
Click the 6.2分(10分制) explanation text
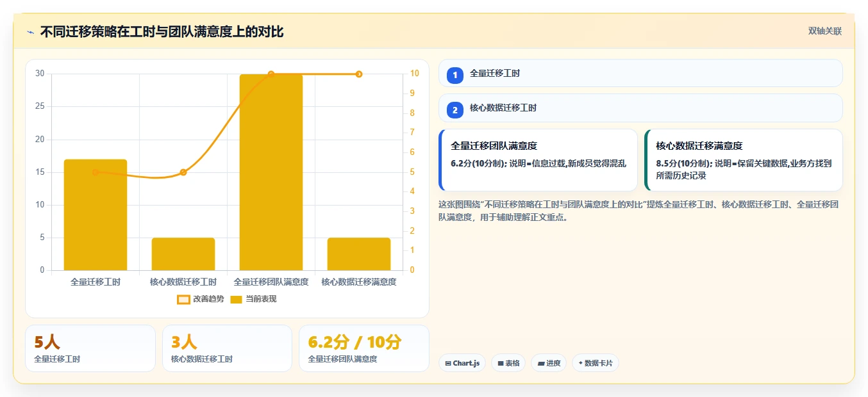click(x=538, y=164)
